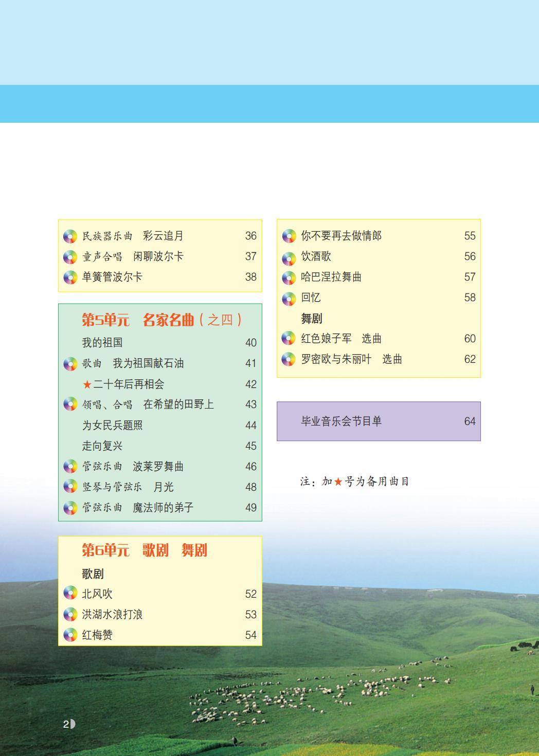Click the CD icon beside 在希望的田野上

click(70, 405)
